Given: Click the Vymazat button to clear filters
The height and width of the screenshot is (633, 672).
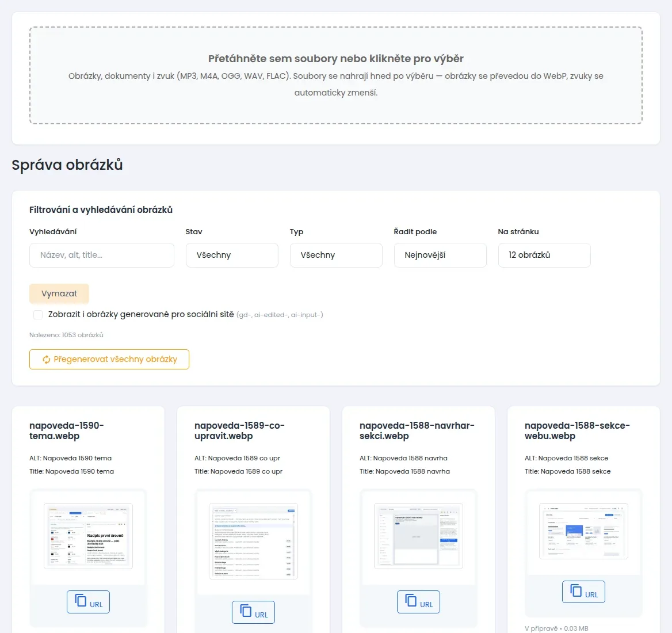Looking at the screenshot, I should (59, 293).
